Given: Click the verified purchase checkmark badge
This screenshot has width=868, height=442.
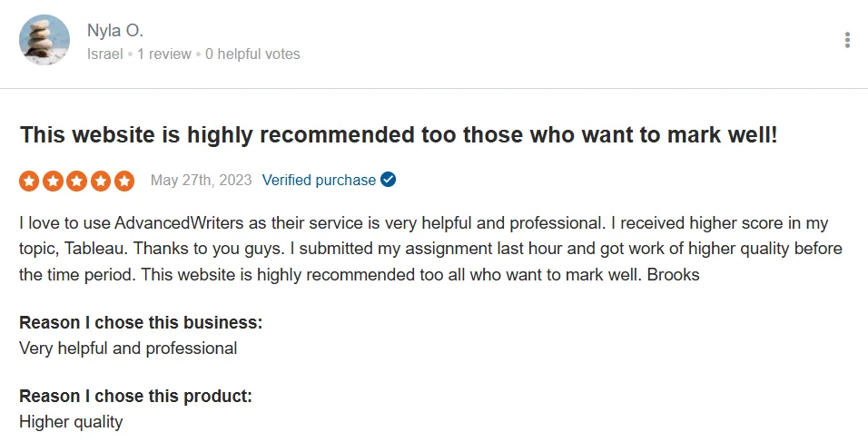Looking at the screenshot, I should (388, 180).
